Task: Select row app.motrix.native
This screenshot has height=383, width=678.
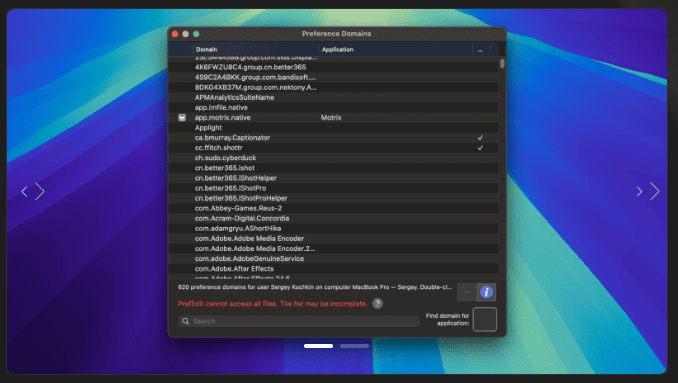Action: 333,118
